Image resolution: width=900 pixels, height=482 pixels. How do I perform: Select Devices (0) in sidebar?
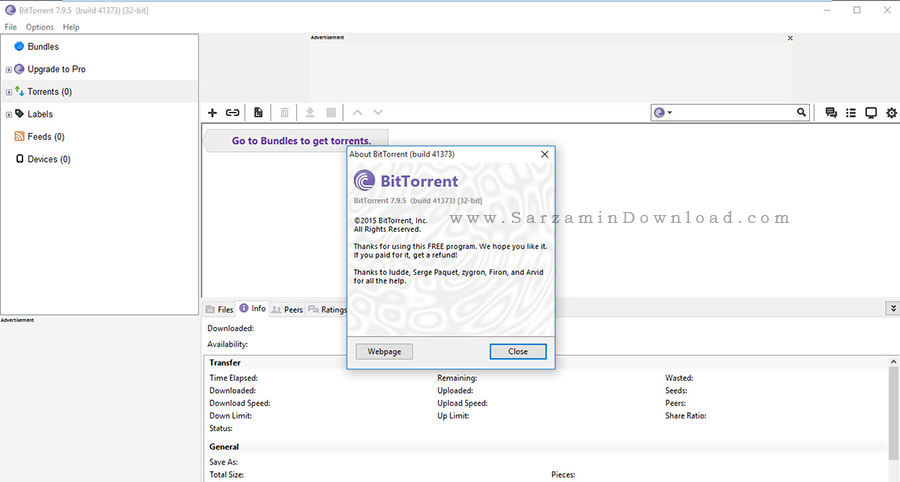pos(49,159)
